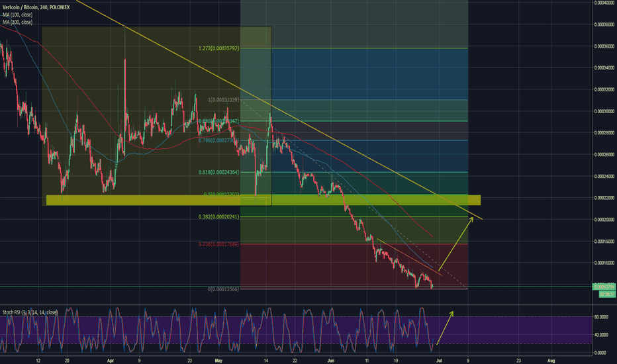Click price axis value 0.00016000
Image resolution: width=617 pixels, height=364 pixels.
pos(604,263)
